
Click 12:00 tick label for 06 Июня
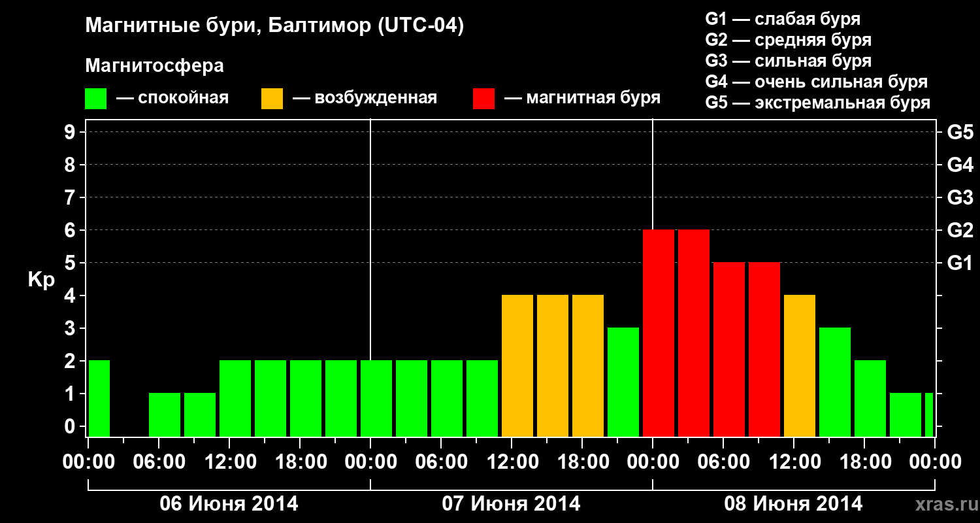pos(230,462)
